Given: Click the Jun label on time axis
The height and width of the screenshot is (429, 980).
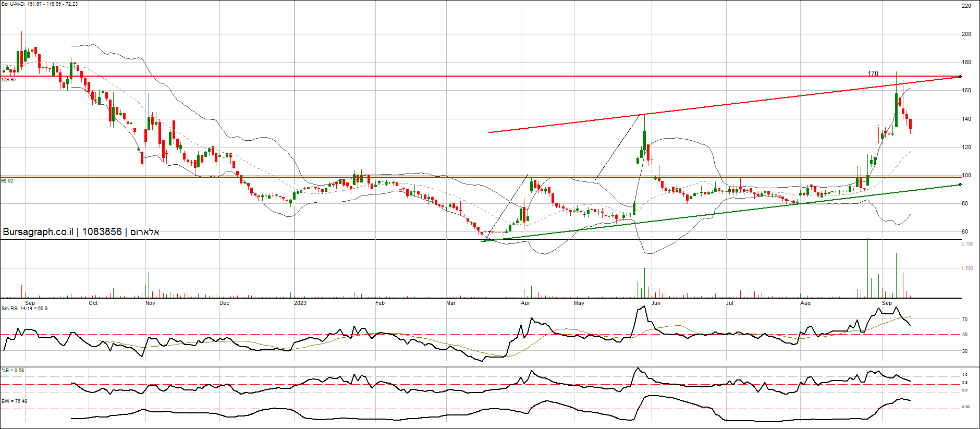Looking at the screenshot, I should tap(656, 303).
